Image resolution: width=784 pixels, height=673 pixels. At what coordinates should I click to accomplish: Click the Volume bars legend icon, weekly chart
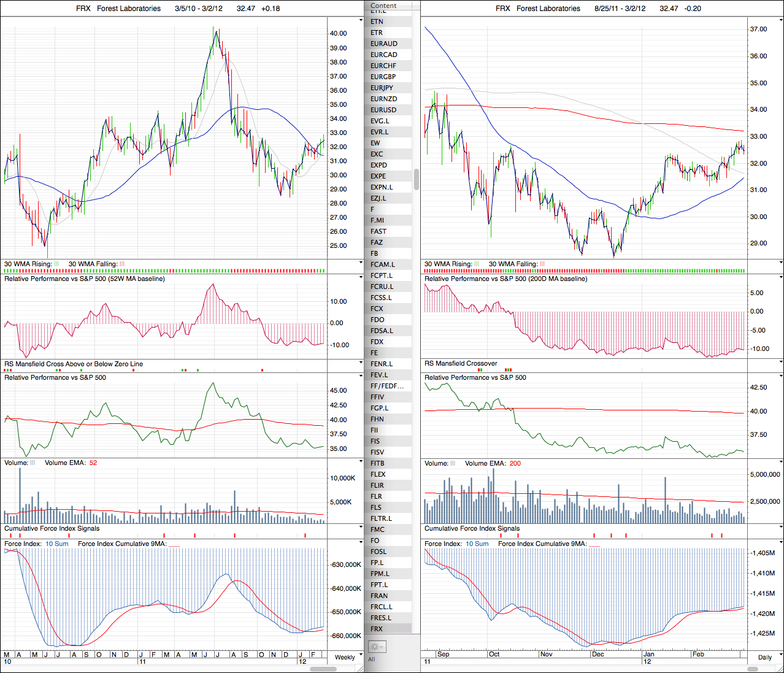coord(33,463)
